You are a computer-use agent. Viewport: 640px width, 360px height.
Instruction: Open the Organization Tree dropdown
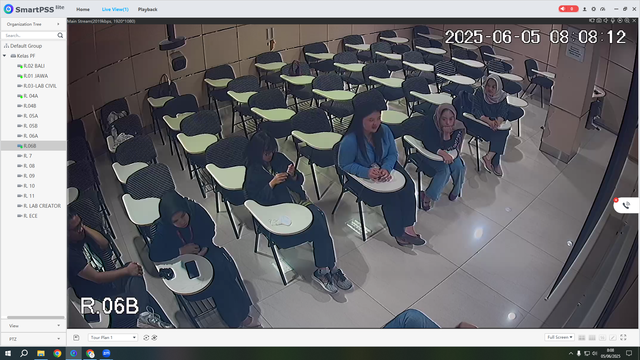(x=33, y=24)
